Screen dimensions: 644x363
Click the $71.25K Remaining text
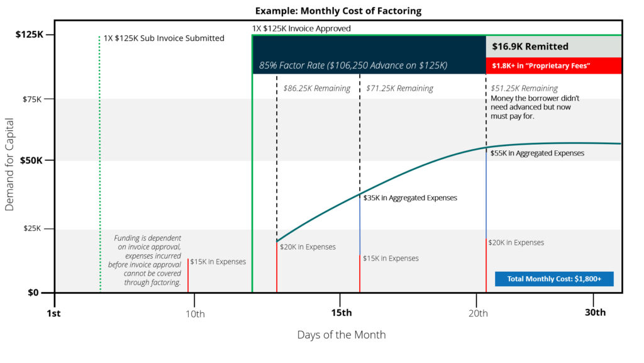(399, 89)
